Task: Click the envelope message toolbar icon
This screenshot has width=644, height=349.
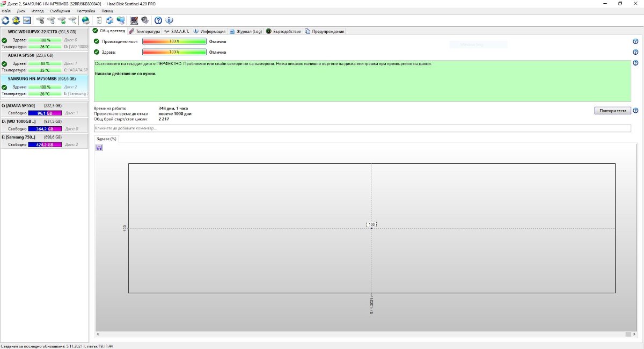Action: [26, 20]
